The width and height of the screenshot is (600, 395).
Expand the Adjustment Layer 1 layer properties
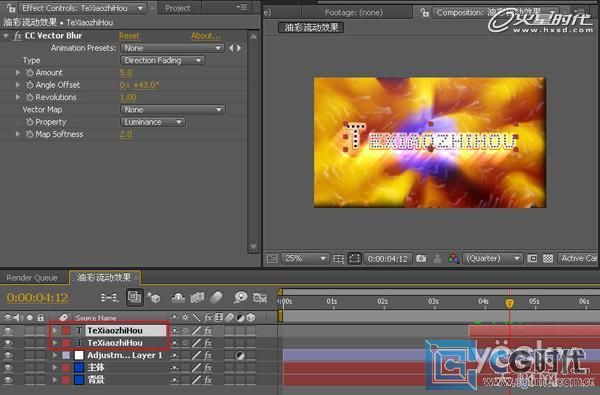click(x=55, y=355)
